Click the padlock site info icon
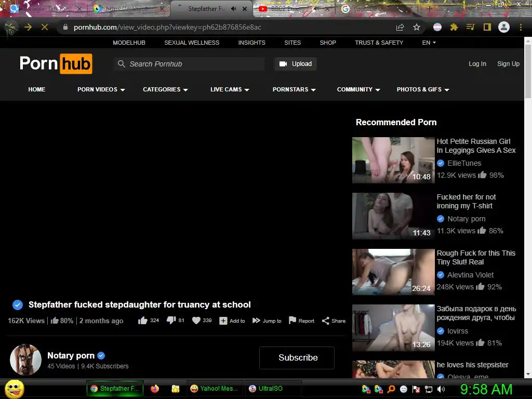 [x=65, y=27]
